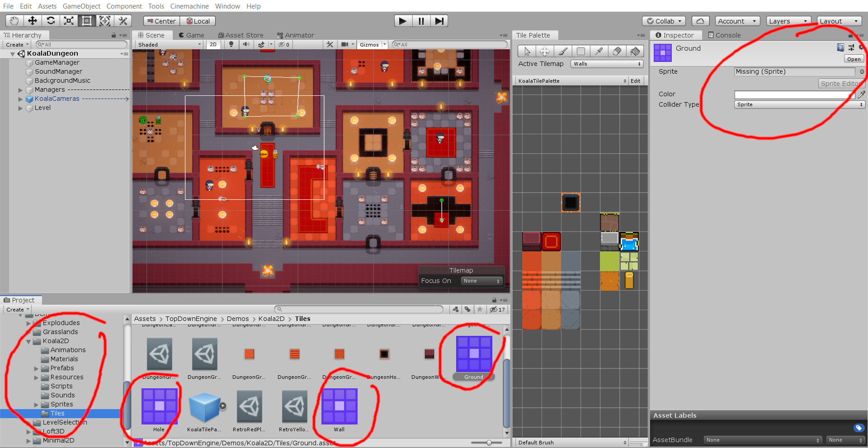The width and height of the screenshot is (868, 448).
Task: Toggle scene audio in the Scene view toolbar
Action: pyautogui.click(x=246, y=44)
